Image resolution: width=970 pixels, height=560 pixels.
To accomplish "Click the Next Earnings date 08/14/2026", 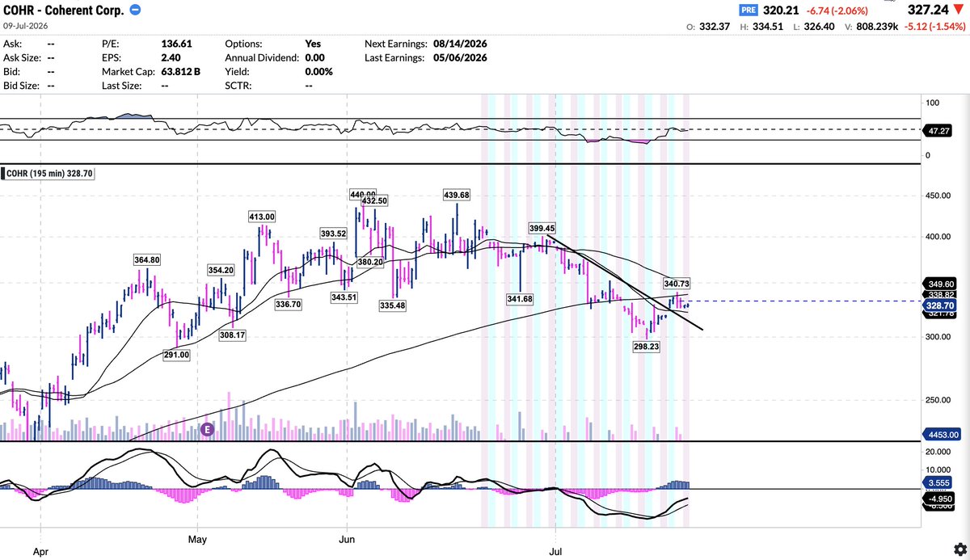I will tap(461, 44).
